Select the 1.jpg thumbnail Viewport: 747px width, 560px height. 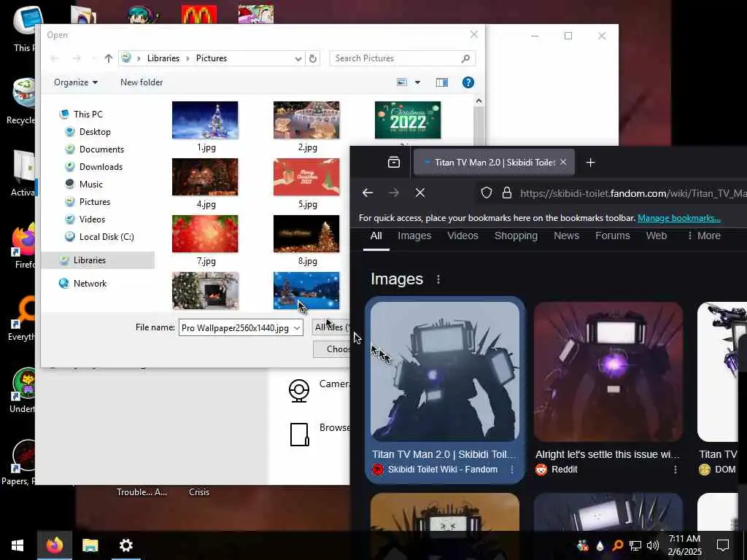click(205, 120)
